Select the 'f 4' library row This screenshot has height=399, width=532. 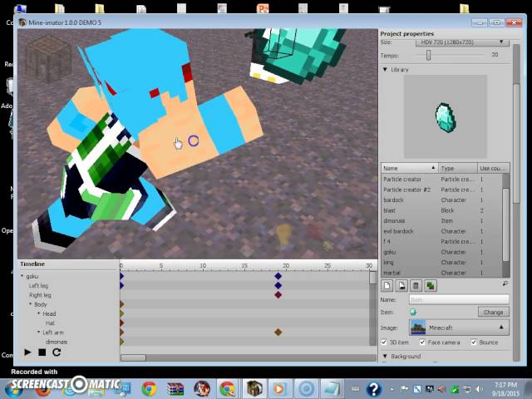pyautogui.click(x=441, y=242)
